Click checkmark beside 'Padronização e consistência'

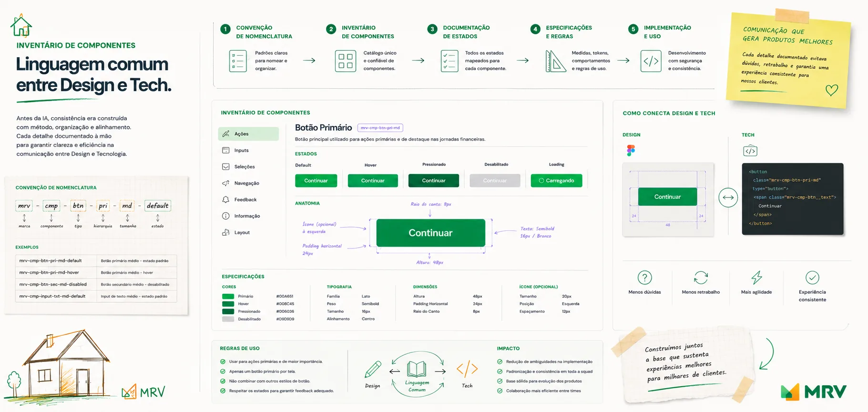[x=500, y=371]
